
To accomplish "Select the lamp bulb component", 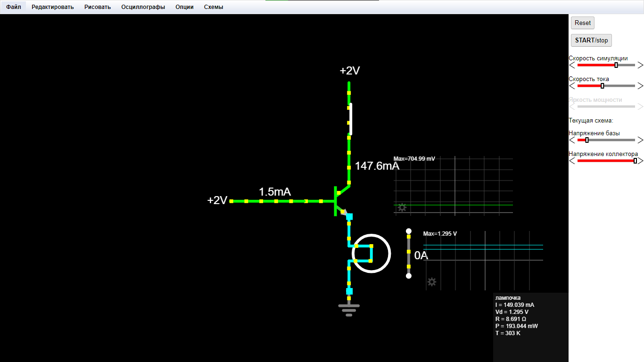I will coord(372,254).
